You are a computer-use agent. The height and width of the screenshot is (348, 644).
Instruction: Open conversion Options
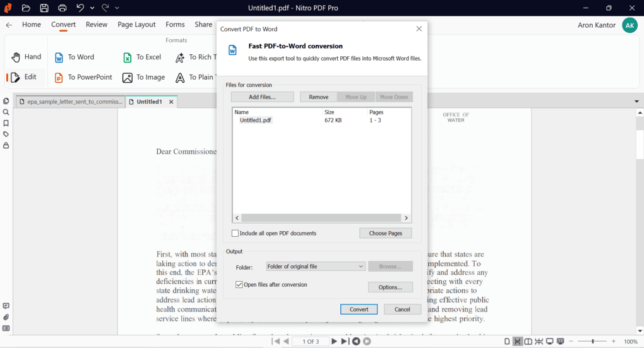tap(390, 287)
